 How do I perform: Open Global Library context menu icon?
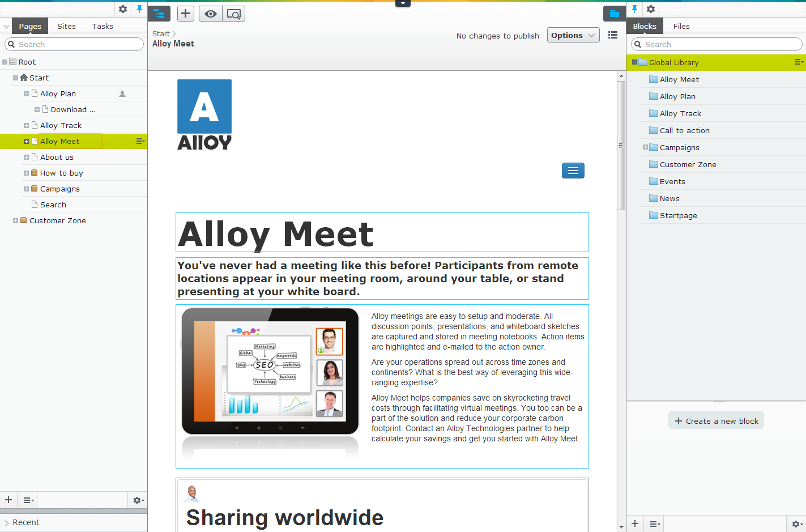(799, 62)
